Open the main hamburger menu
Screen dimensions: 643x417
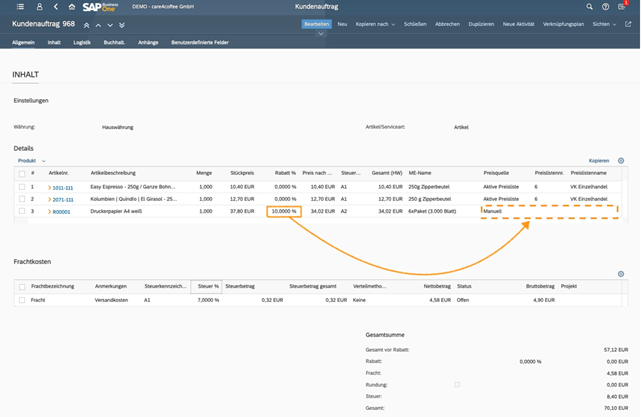point(20,7)
